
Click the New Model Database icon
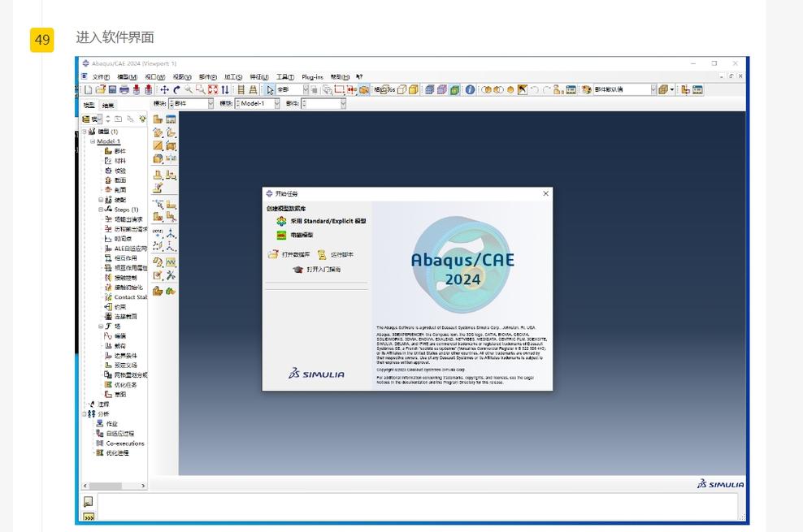pos(88,89)
